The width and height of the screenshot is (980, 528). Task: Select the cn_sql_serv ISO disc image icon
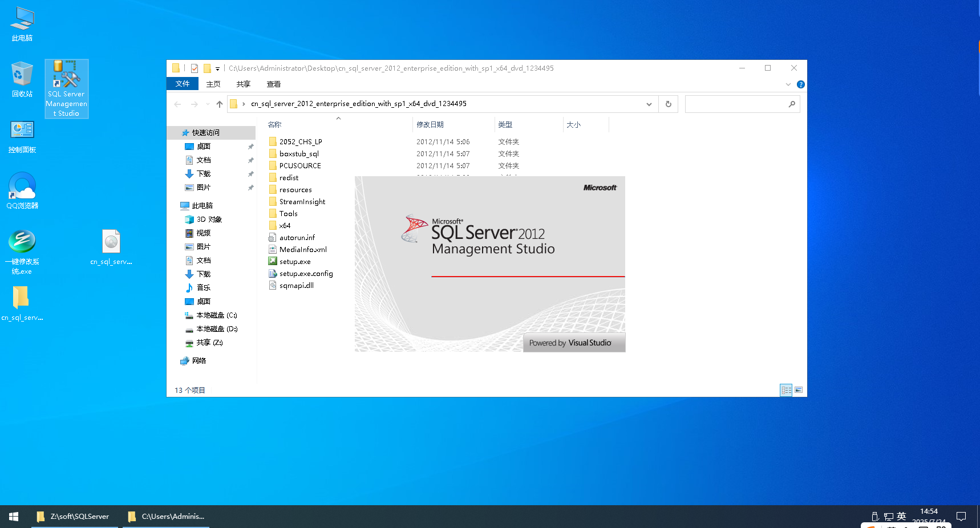click(x=111, y=247)
